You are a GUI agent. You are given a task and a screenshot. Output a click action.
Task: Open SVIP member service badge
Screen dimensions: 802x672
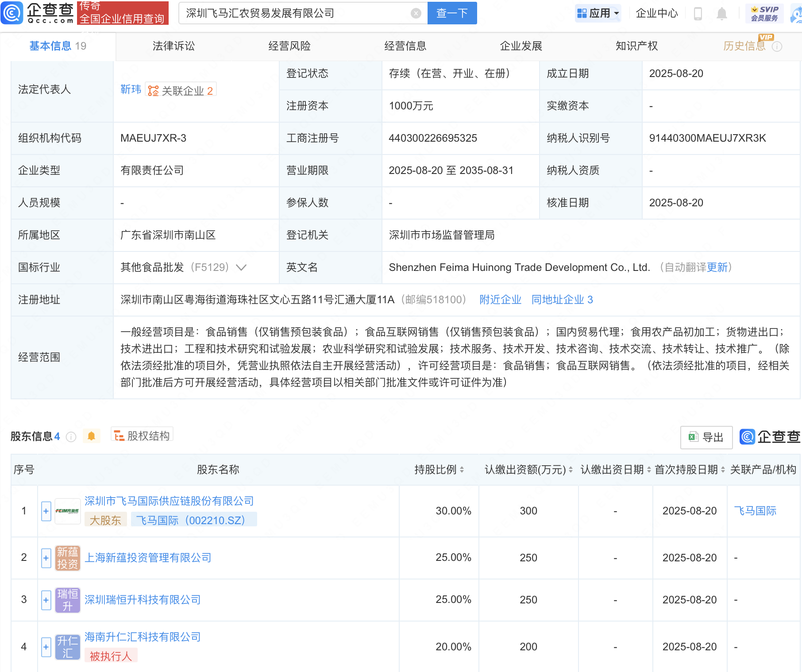coord(764,13)
